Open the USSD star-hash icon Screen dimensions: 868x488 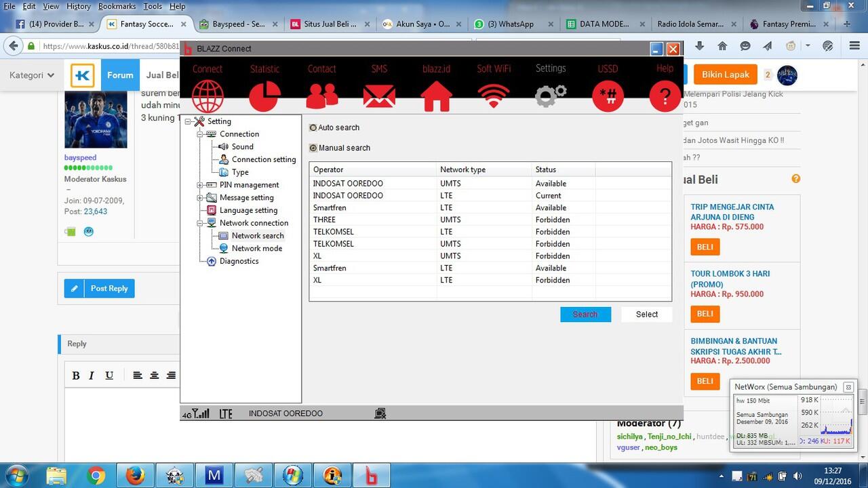[x=608, y=96]
